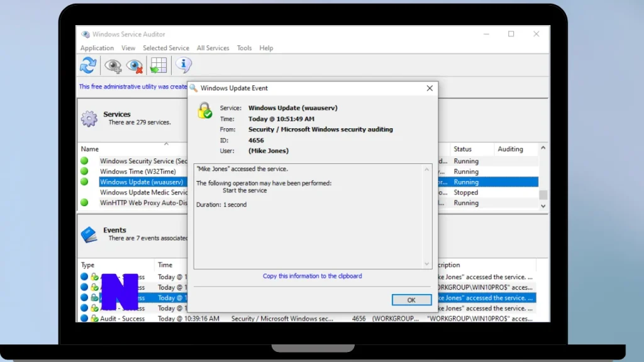
Task: Maximize the Windows Service Auditor window
Action: click(511, 34)
